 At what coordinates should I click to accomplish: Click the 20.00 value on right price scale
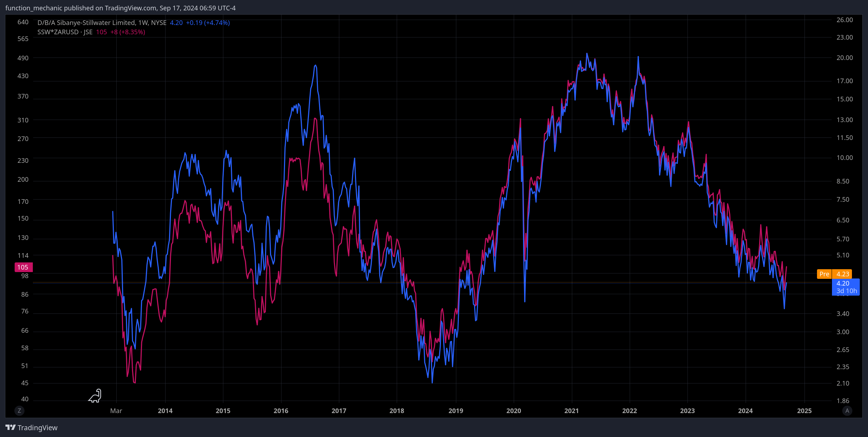[845, 57]
